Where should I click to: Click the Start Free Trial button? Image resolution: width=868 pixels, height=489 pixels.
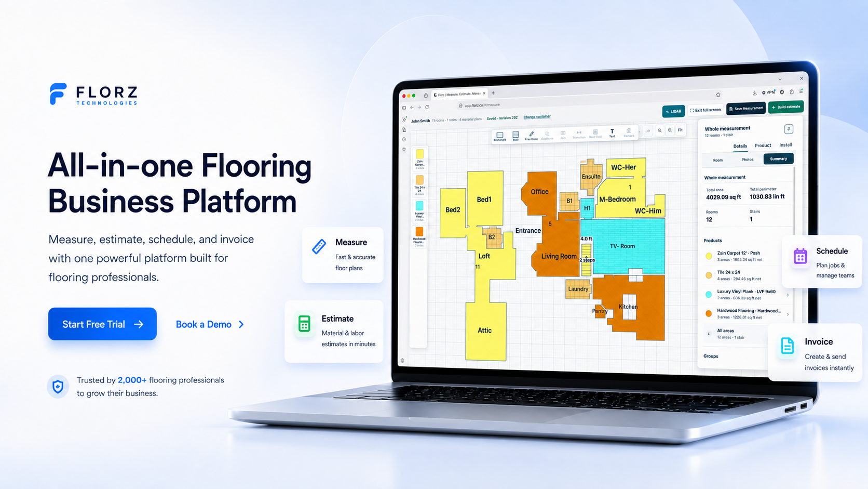tap(102, 324)
